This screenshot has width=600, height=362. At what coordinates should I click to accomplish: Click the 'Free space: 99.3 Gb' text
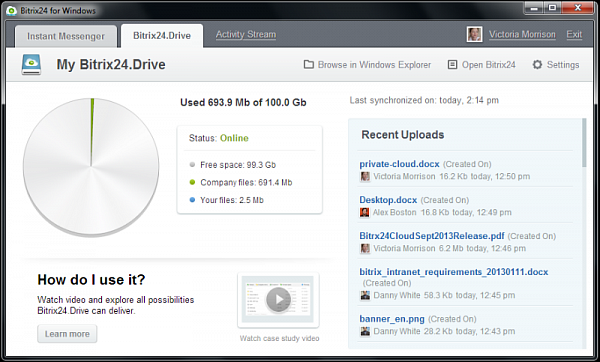(238, 165)
